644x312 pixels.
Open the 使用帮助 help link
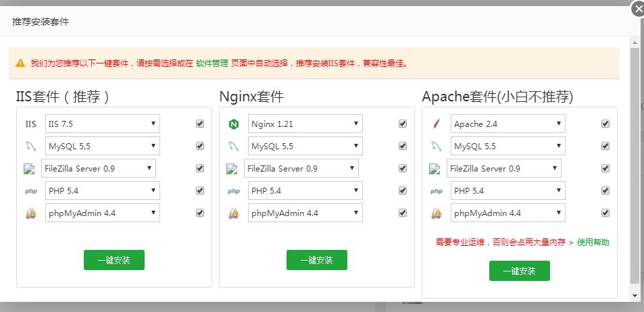pos(593,242)
